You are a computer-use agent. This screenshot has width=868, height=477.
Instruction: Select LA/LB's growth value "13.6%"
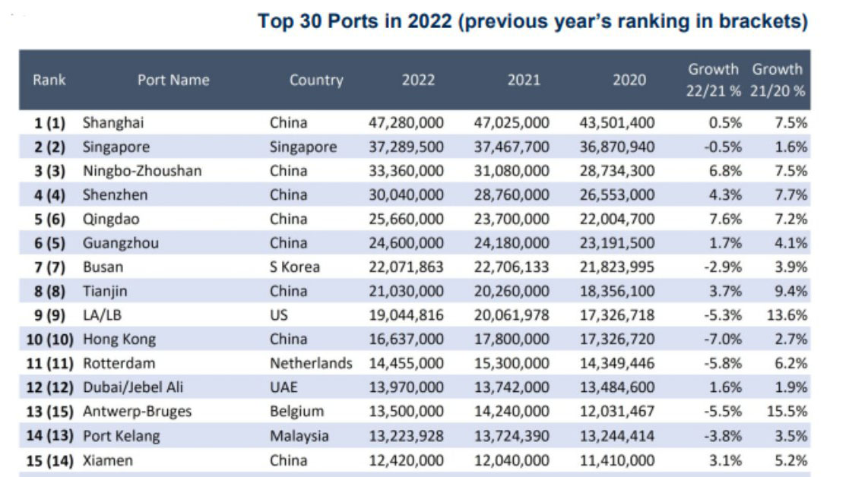pos(787,315)
